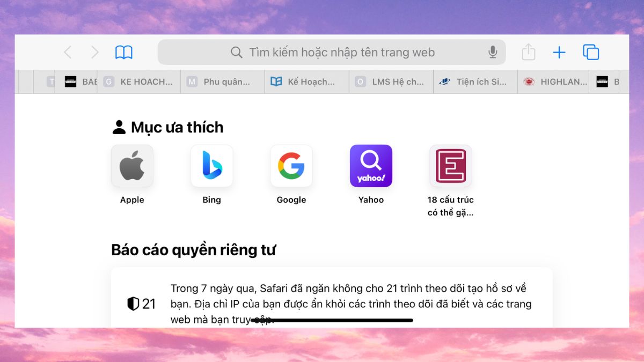Switch to the Tiện ích Si... tab
The image size is (644, 362).
pos(475,82)
